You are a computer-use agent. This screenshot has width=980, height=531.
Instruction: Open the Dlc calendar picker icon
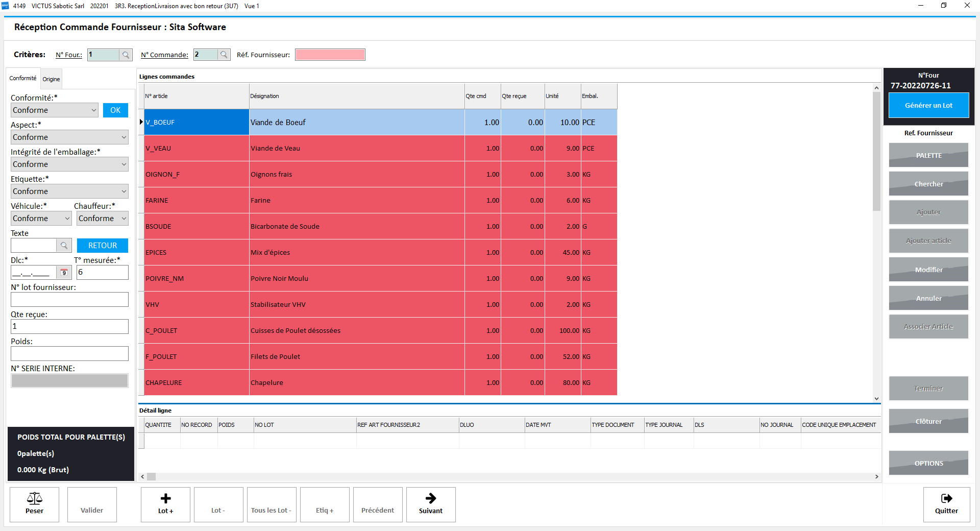point(64,273)
